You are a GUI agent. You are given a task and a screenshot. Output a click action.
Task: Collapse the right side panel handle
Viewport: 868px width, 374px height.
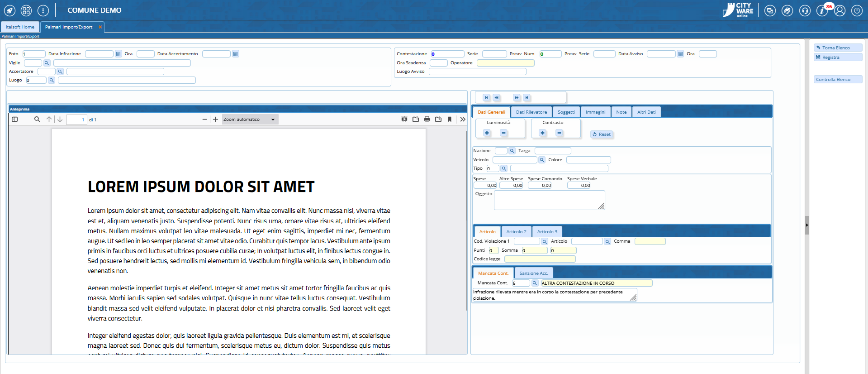coord(806,225)
